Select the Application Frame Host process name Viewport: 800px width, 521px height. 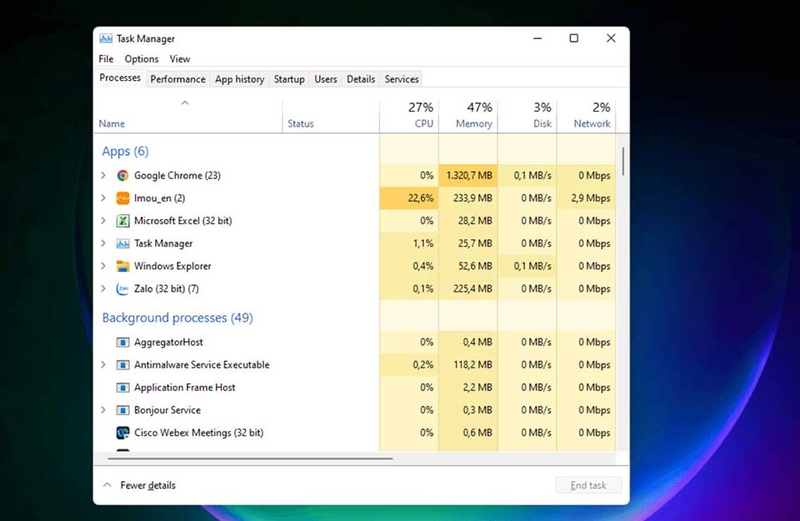(x=185, y=387)
